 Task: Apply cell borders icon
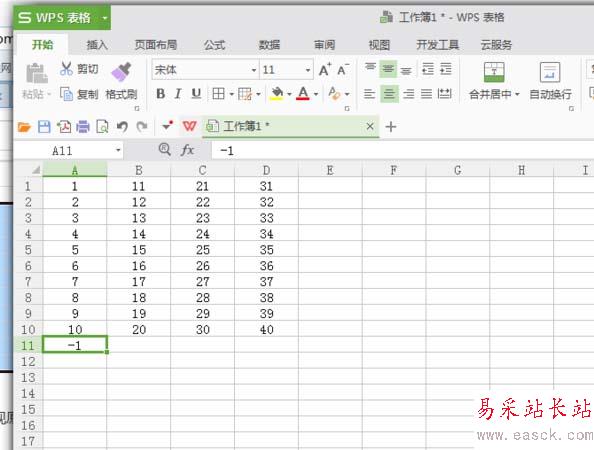click(x=219, y=94)
